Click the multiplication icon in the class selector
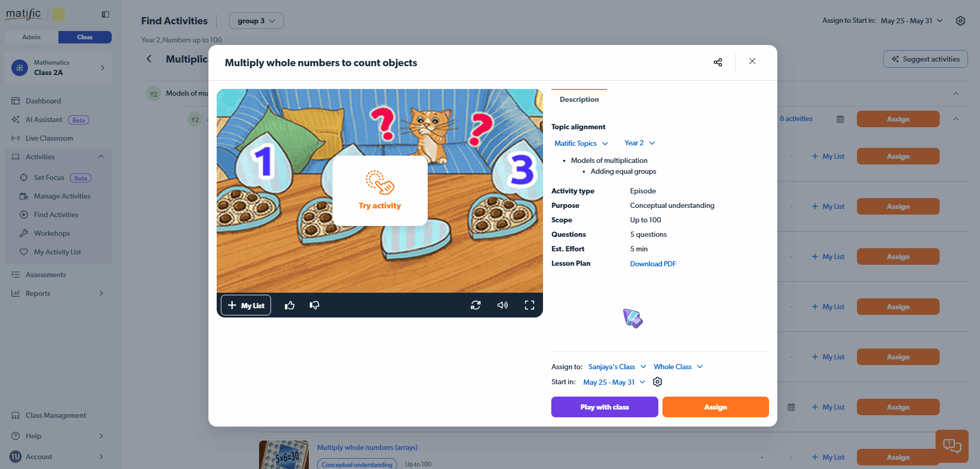980x469 pixels. point(20,68)
